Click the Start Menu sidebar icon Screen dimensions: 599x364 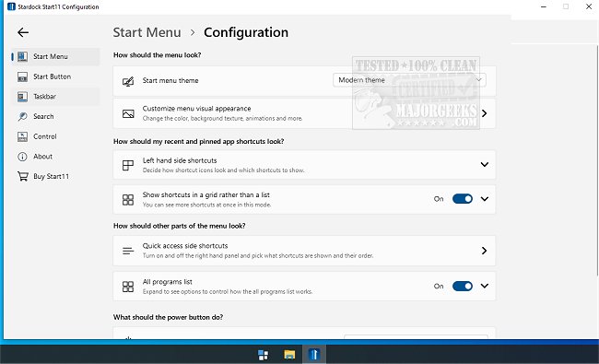point(22,56)
